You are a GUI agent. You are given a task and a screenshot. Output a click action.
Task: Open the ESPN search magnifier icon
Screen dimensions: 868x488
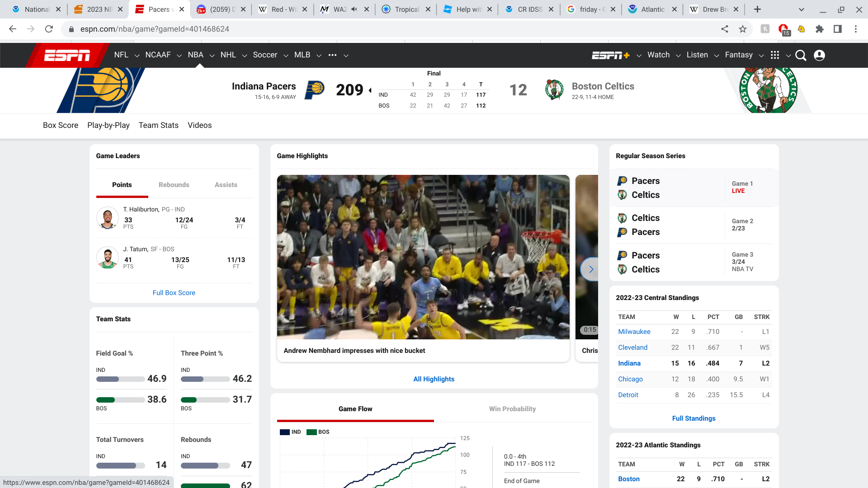(801, 55)
